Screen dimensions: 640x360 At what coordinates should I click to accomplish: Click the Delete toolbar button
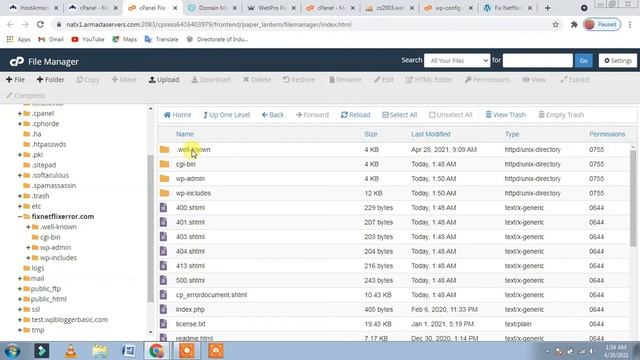point(257,80)
